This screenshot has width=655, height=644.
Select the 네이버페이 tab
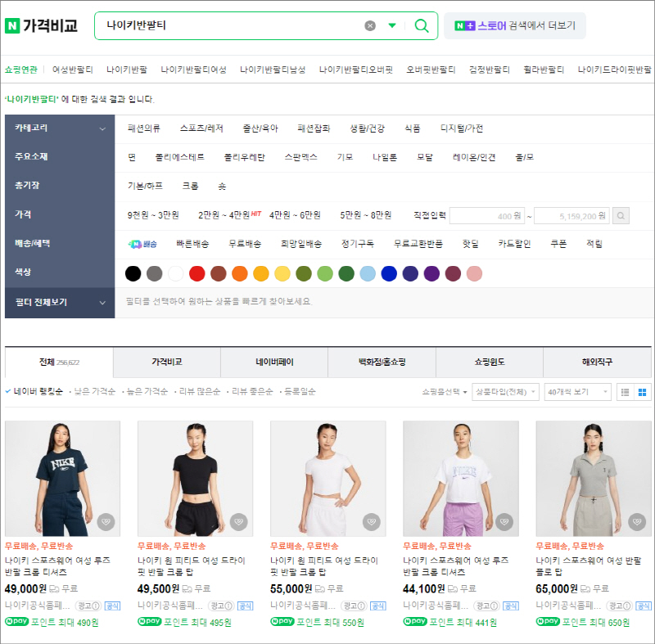274,363
